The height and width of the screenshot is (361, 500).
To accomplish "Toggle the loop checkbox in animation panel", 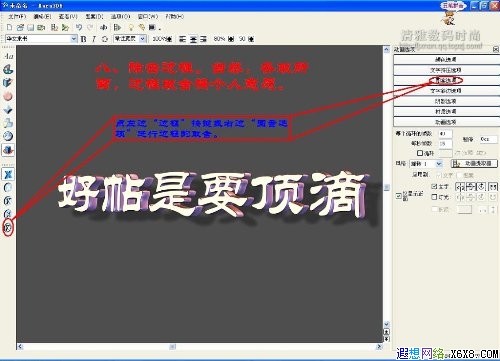I will click(420, 153).
